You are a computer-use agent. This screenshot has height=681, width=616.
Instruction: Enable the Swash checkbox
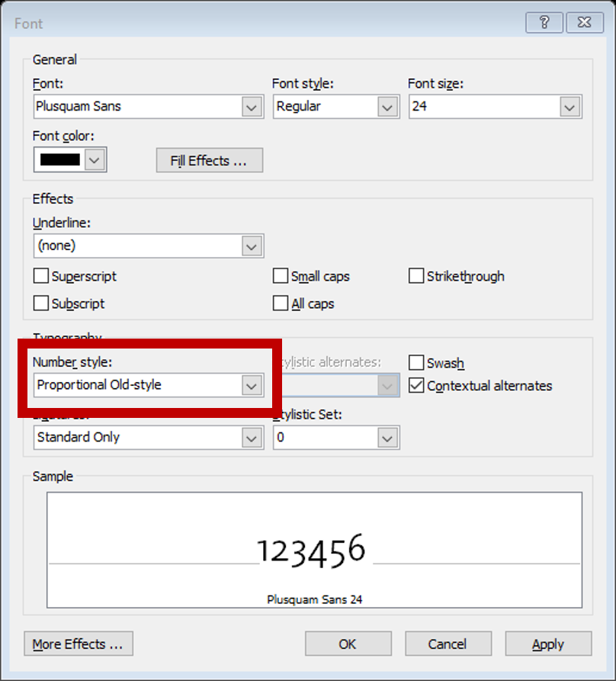coord(415,363)
